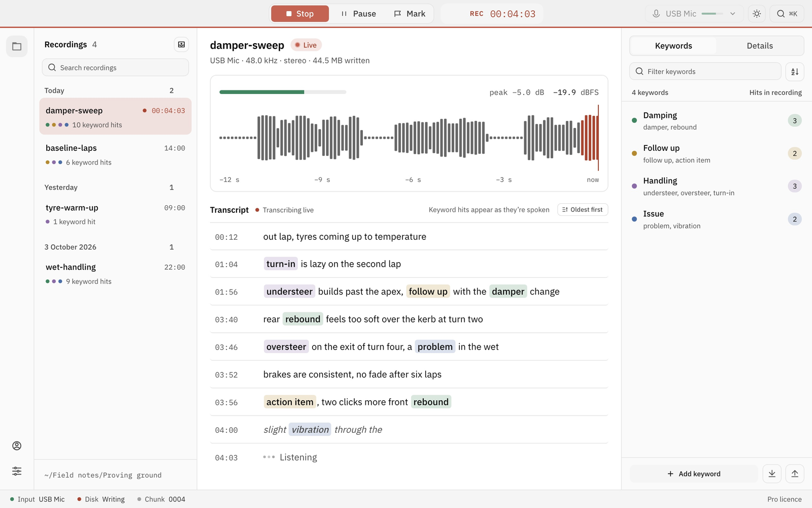Select the Keywords tab
The width and height of the screenshot is (812, 508).
tap(673, 46)
